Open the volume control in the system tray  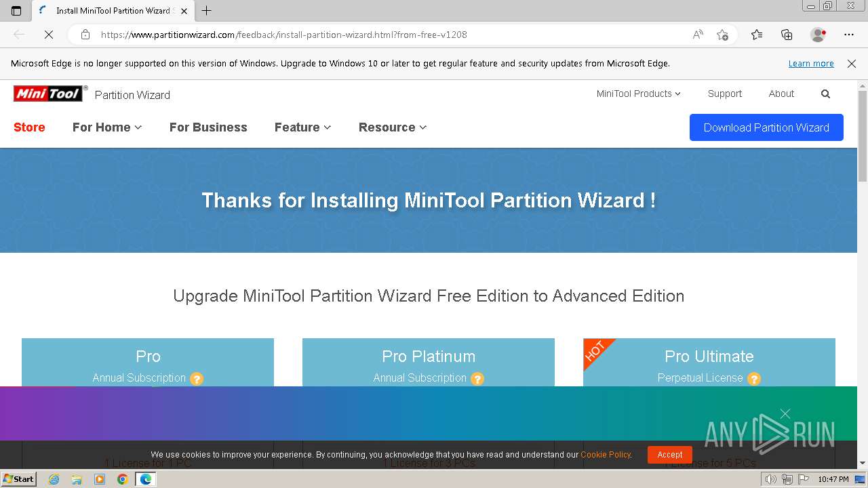pos(770,479)
